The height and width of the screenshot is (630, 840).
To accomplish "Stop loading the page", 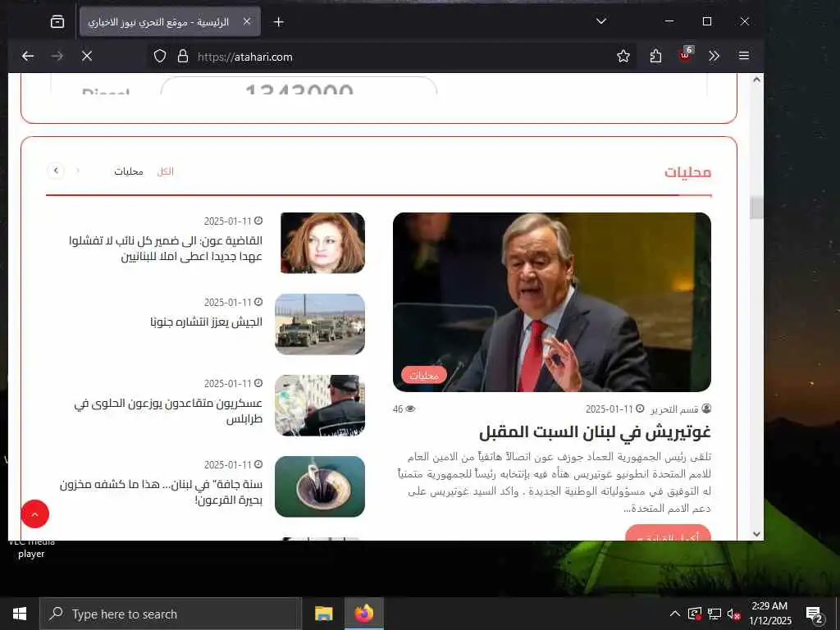I will [x=87, y=56].
